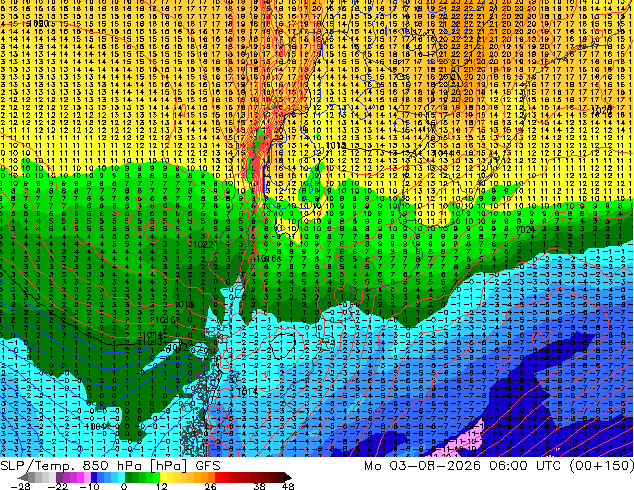
Task: Click the '-28' value on the color legend
Action: [x=20, y=486]
